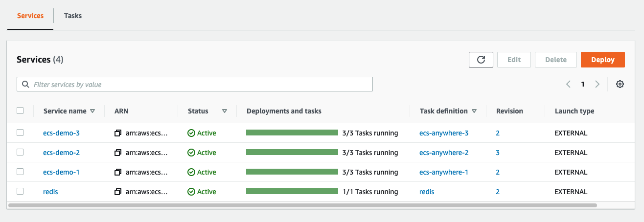Click ecs-demo-1 tasks running progress bar
Viewport: 644px width, 222px height.
pyautogui.click(x=292, y=172)
